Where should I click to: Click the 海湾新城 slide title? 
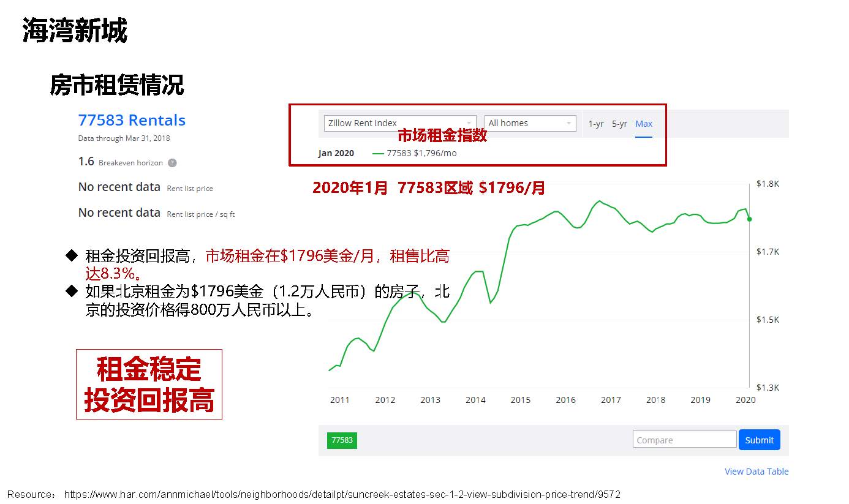pyautogui.click(x=75, y=30)
